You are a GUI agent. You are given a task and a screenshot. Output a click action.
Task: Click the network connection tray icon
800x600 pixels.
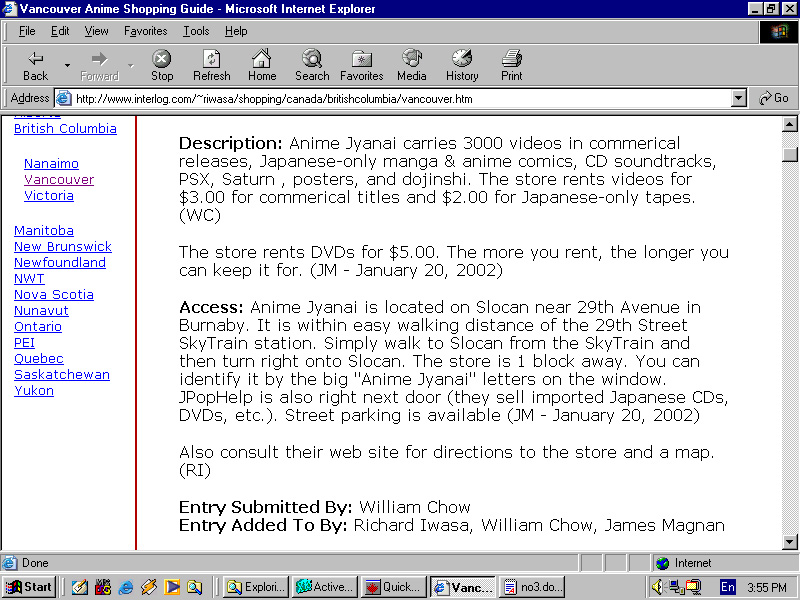676,588
